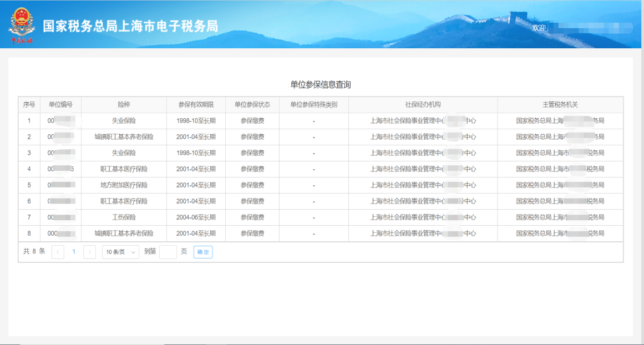Click the 单位参保特殊类别 column header
The height and width of the screenshot is (345, 644).
tap(313, 105)
